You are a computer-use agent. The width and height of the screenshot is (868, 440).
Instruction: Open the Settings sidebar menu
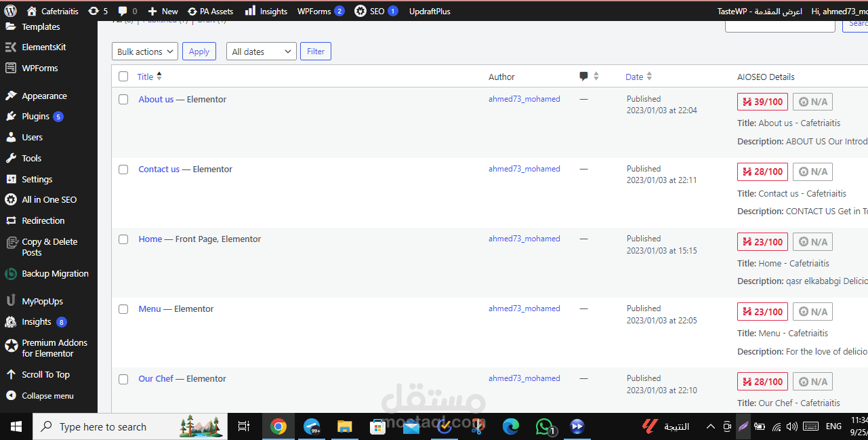coord(37,179)
